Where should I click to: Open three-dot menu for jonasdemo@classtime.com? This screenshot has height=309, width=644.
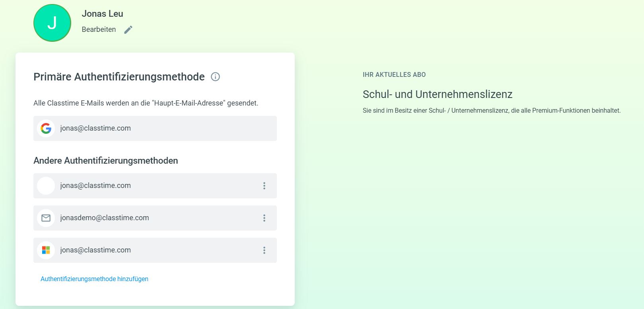pyautogui.click(x=264, y=218)
